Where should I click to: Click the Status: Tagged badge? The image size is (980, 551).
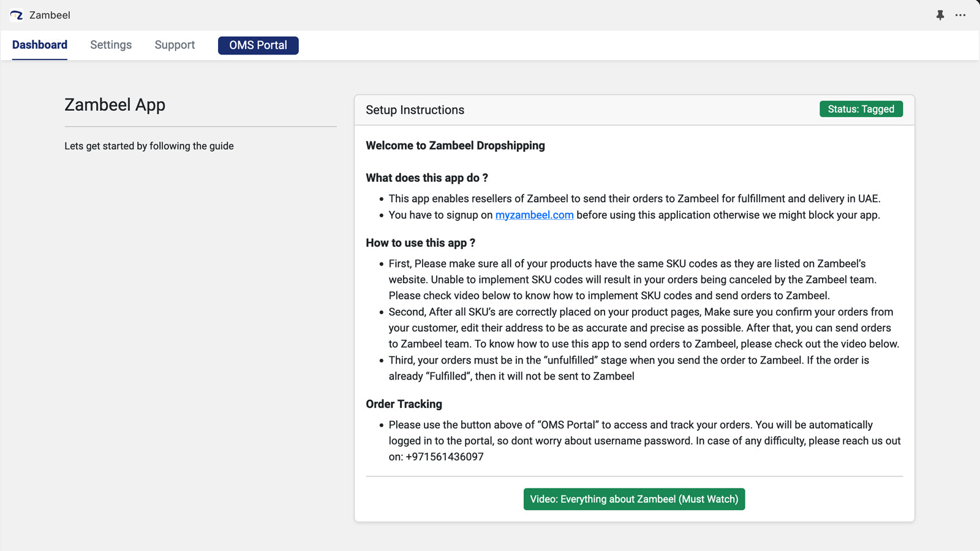coord(861,109)
